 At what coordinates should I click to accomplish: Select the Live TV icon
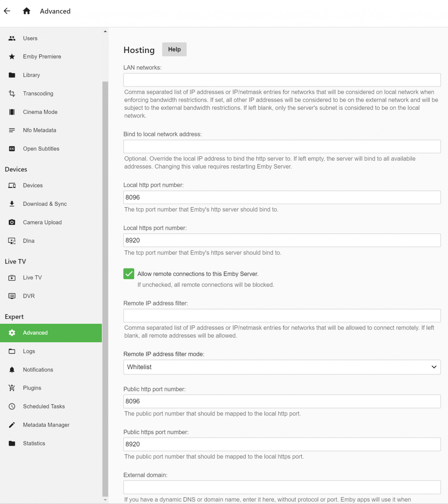pos(12,278)
